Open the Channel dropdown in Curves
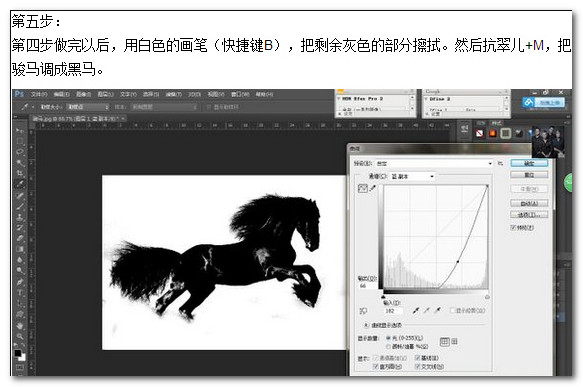Viewport: 583px width, 387px height. [412, 176]
